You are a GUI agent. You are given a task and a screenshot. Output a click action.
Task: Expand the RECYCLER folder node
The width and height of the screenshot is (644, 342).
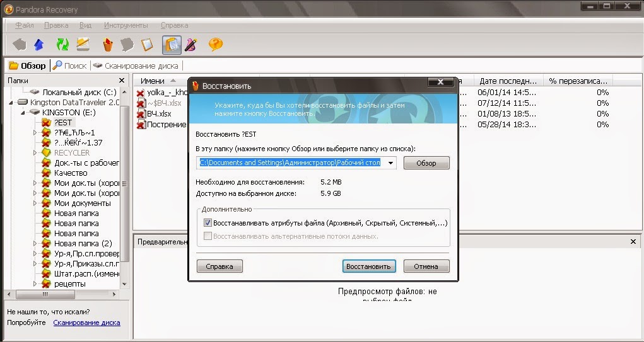pyautogui.click(x=35, y=152)
